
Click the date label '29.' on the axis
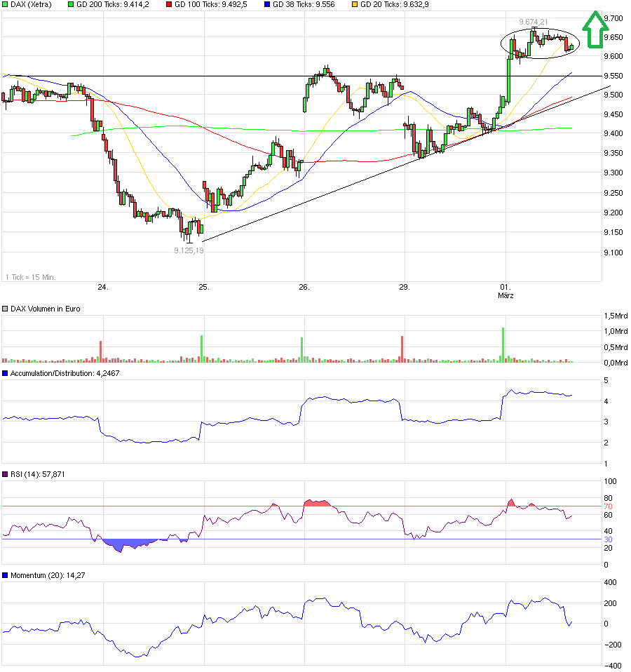405,287
